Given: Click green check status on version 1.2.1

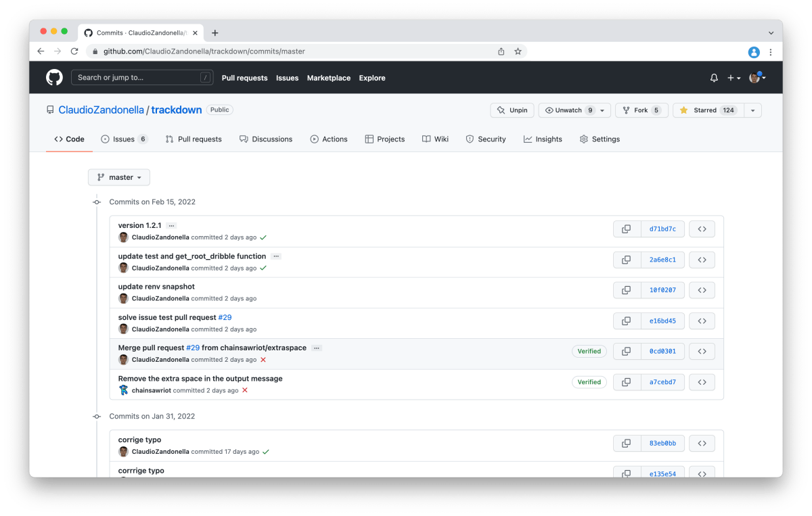Looking at the screenshot, I should point(263,237).
